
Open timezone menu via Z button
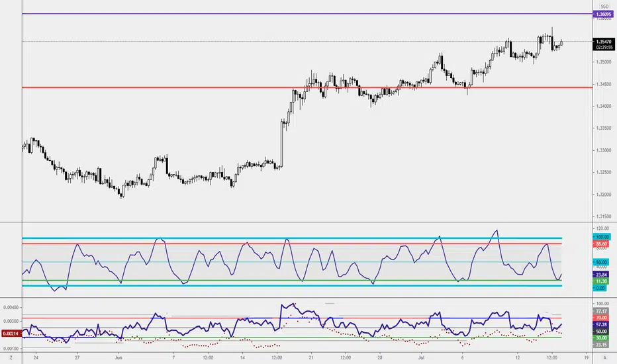click(11, 357)
